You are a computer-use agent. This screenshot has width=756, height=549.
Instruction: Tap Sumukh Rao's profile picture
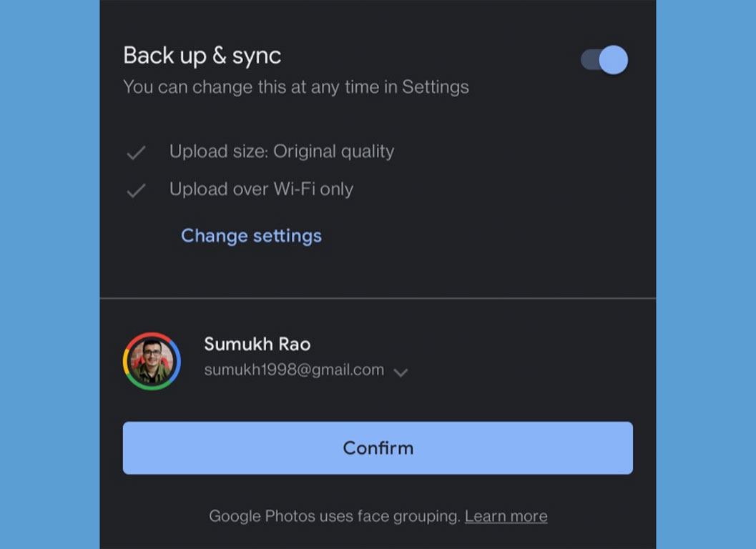[x=152, y=361]
